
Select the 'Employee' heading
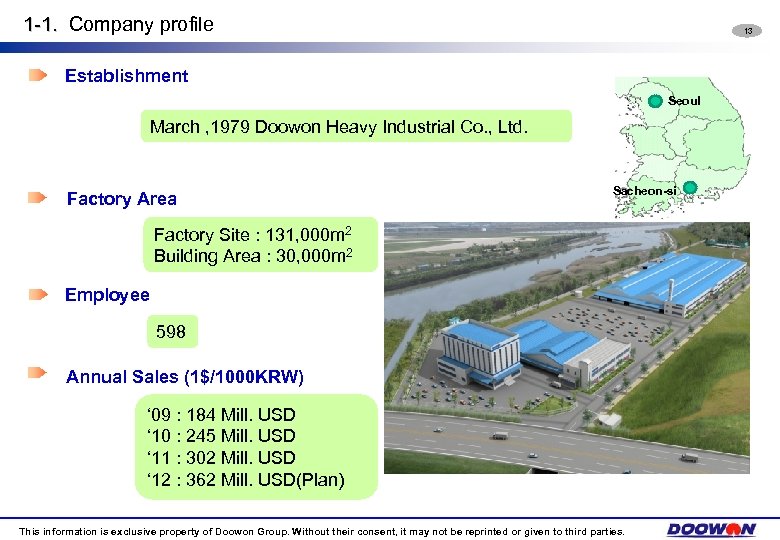107,295
